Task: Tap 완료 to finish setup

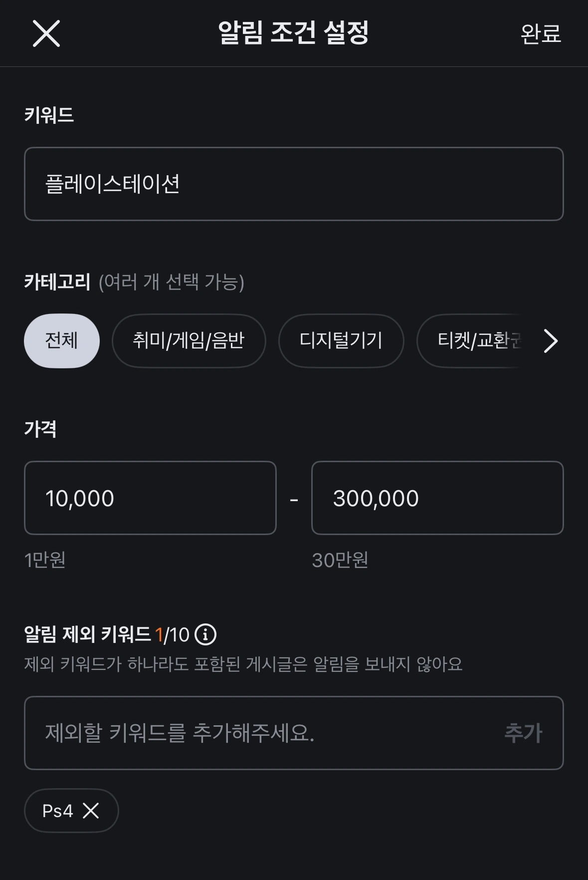Action: [x=541, y=34]
